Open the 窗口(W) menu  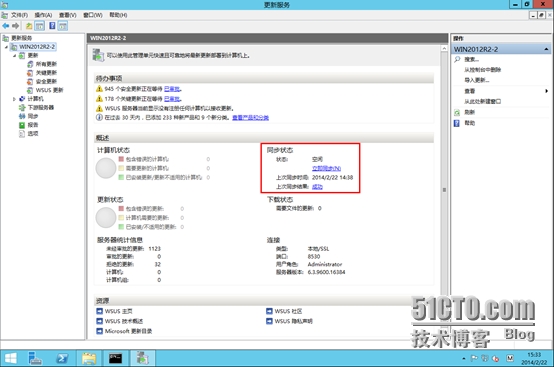(93, 15)
